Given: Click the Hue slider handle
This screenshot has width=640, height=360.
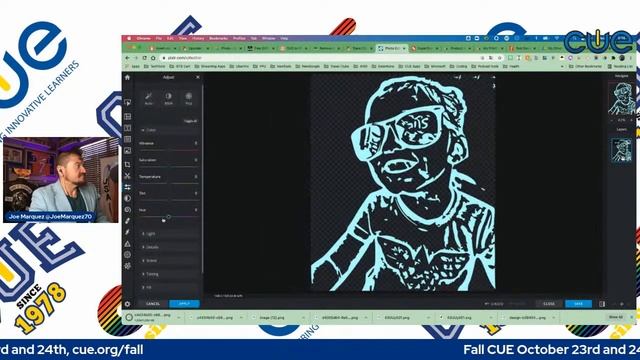Looking at the screenshot, I should 168,217.
